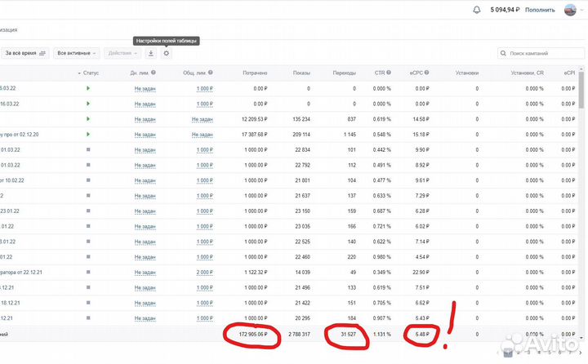Click the download table export icon
Viewport: 588px width, 364px height.
pos(150,53)
